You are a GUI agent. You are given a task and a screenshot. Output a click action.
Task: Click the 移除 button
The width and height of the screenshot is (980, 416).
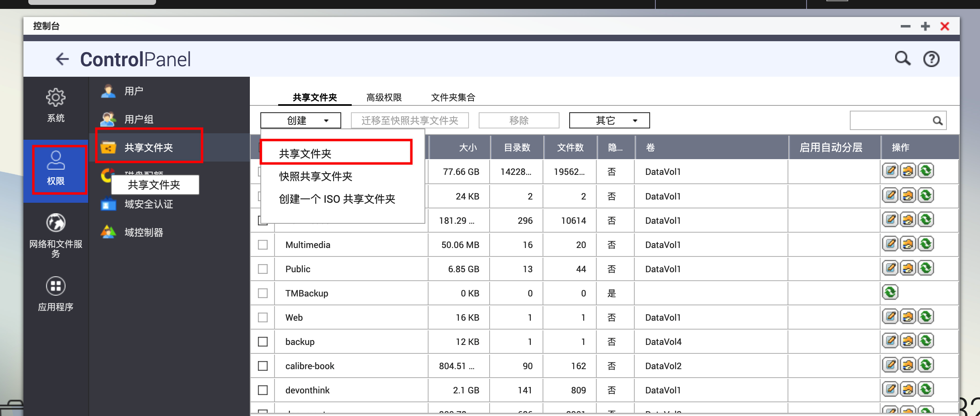click(x=519, y=120)
